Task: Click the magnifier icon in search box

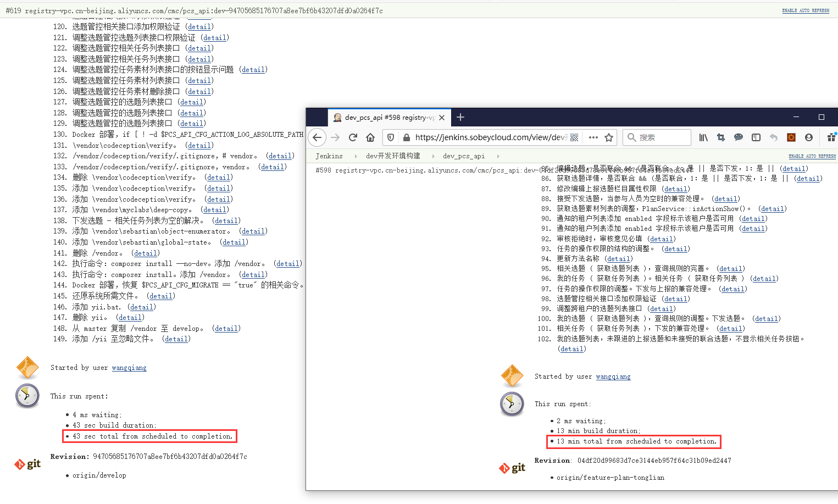Action: coord(632,137)
